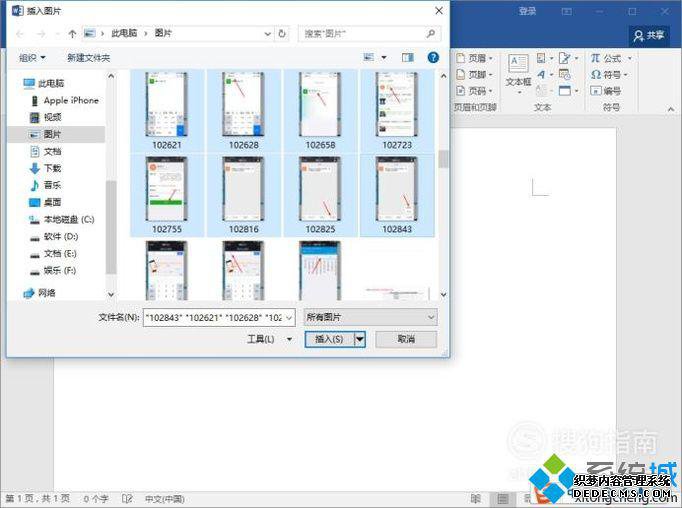
Task: Insert a 文本框 in Word ribbon
Action: 518,74
